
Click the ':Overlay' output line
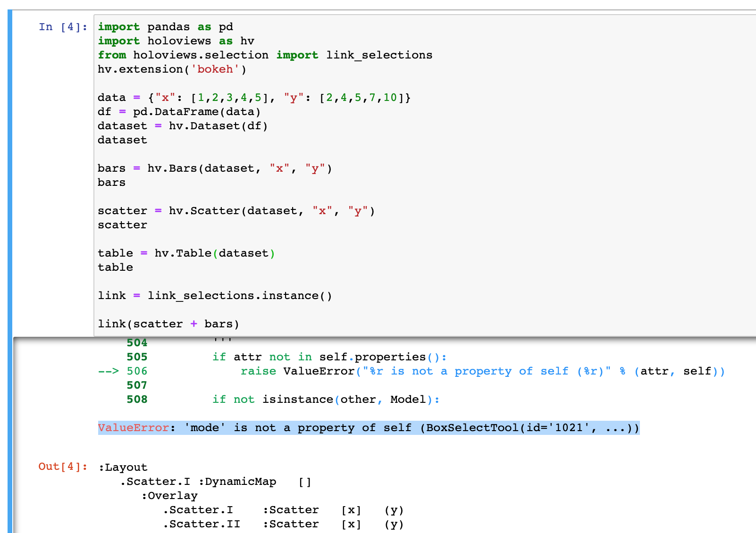[169, 496]
